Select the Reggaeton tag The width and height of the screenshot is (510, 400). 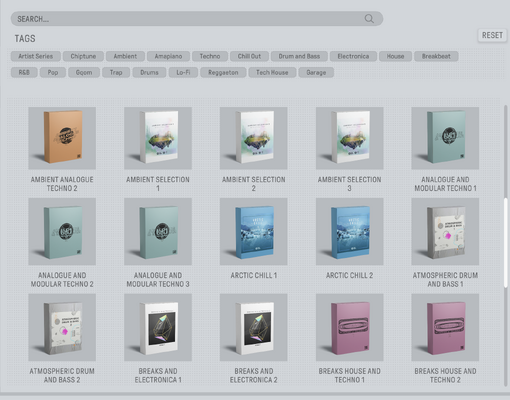tap(223, 72)
